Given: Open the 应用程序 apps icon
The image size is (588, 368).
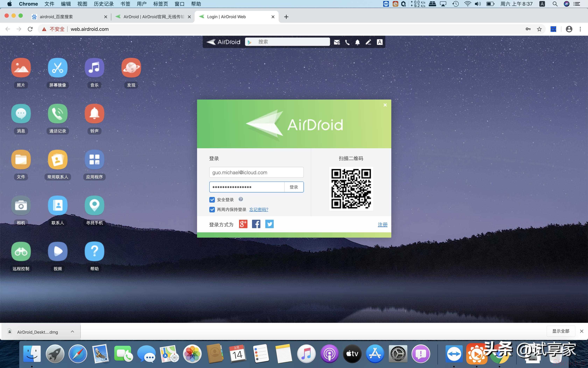Looking at the screenshot, I should (94, 159).
